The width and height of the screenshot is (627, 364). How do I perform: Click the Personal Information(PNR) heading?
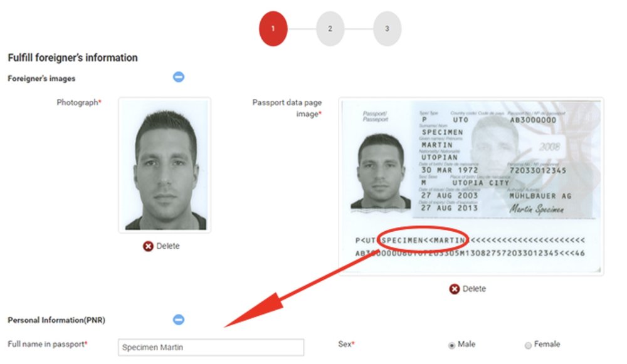pos(56,320)
